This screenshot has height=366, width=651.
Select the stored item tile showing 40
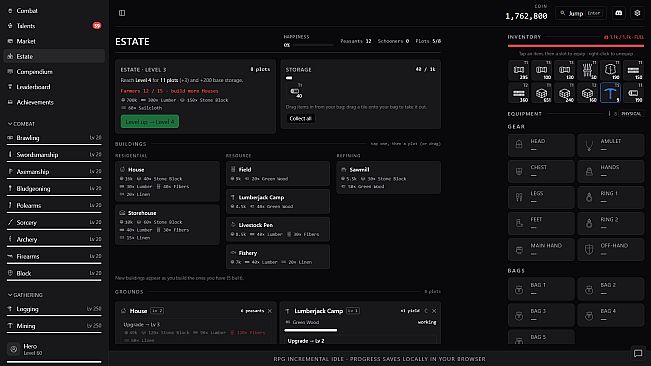pos(295,91)
